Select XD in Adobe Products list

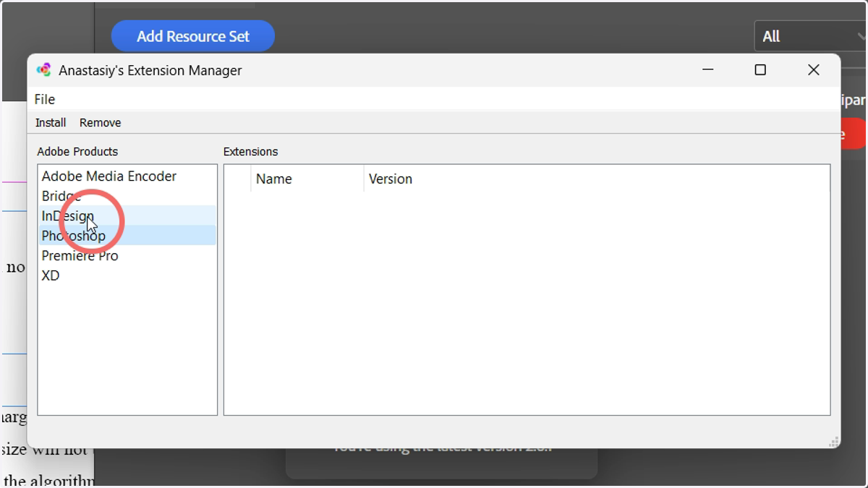tap(127, 275)
